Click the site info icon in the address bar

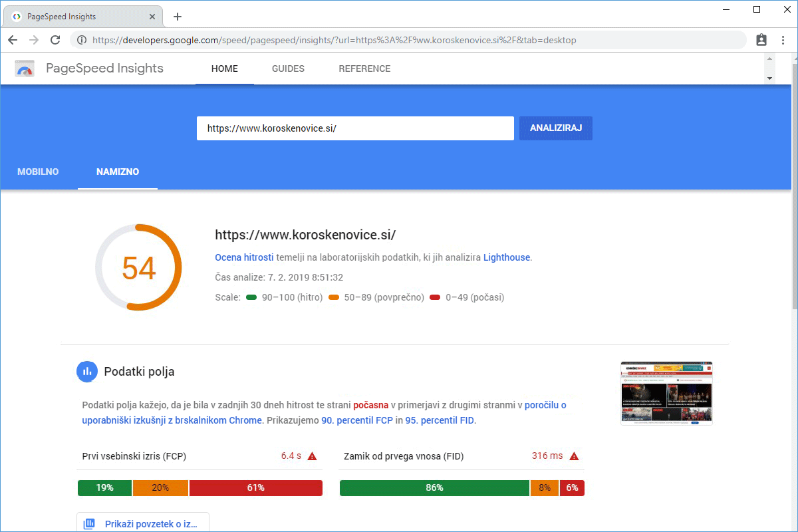click(82, 40)
